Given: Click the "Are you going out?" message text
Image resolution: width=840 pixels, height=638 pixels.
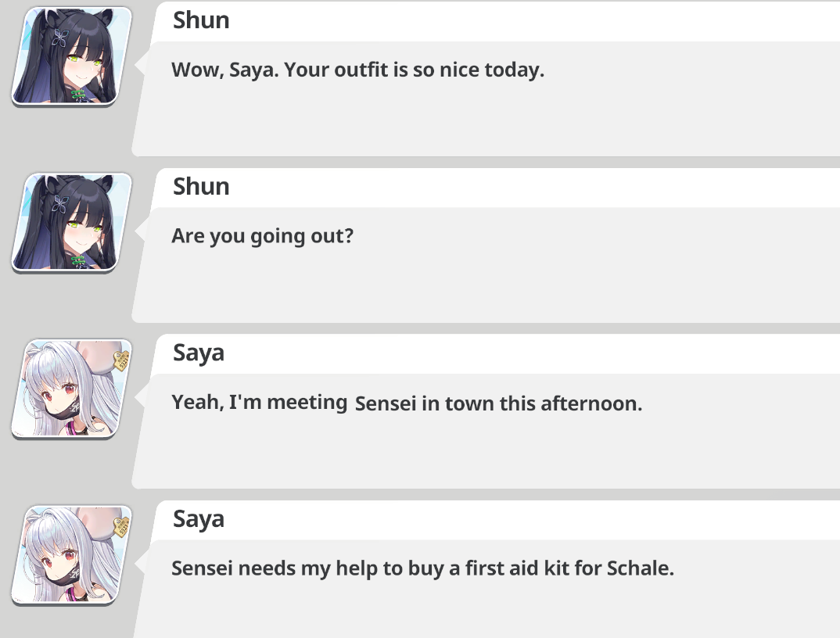Looking at the screenshot, I should click(262, 235).
